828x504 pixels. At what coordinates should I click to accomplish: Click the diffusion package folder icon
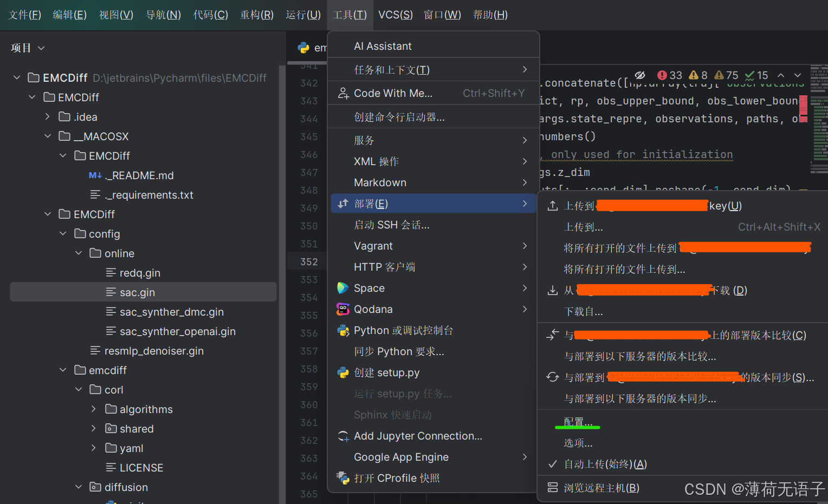coord(95,487)
